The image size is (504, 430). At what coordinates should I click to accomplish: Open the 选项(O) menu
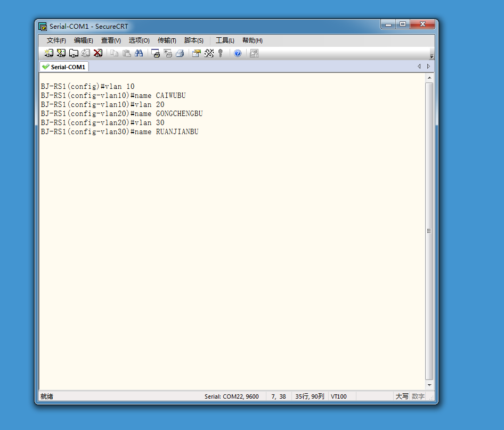point(139,40)
